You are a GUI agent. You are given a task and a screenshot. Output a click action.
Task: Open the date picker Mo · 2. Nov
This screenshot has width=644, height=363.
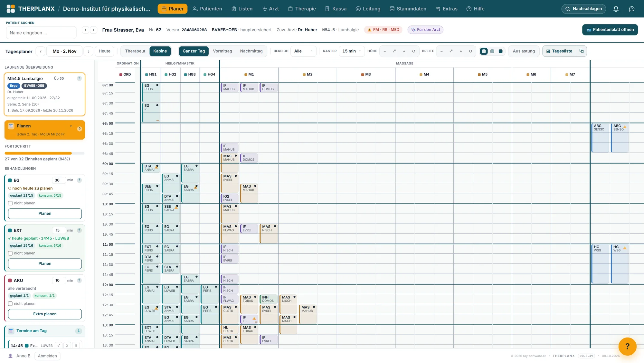64,51
